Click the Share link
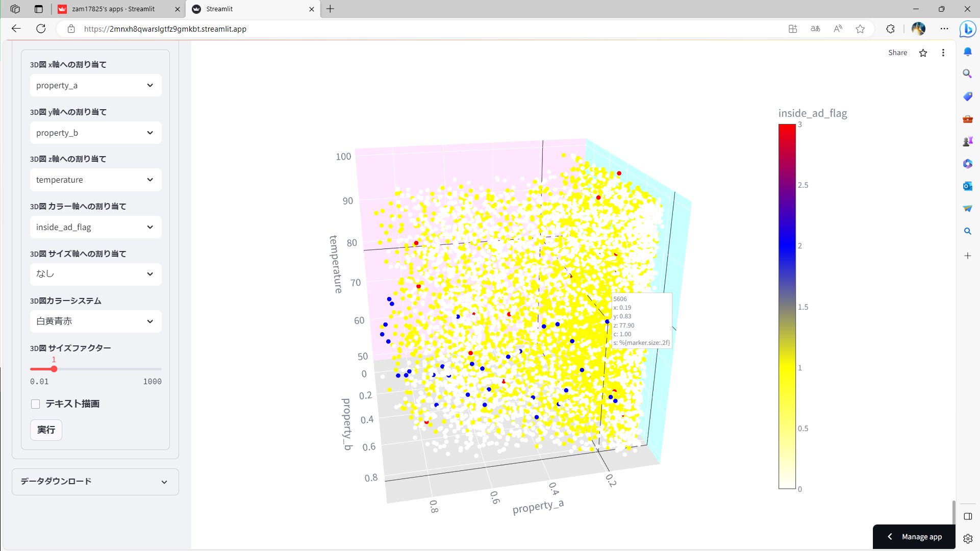980x551 pixels. 897,53
